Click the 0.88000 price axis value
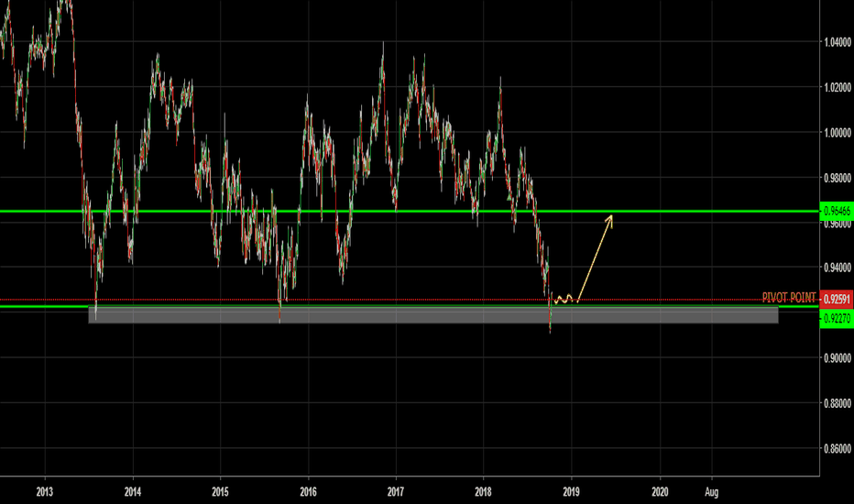Screen dimensions: 854x504 click(x=838, y=402)
